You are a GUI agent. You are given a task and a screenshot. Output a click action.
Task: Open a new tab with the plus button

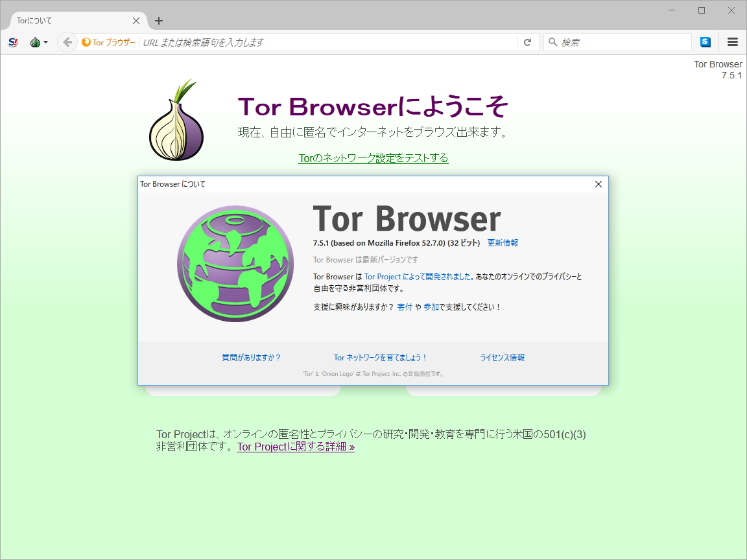pos(159,20)
